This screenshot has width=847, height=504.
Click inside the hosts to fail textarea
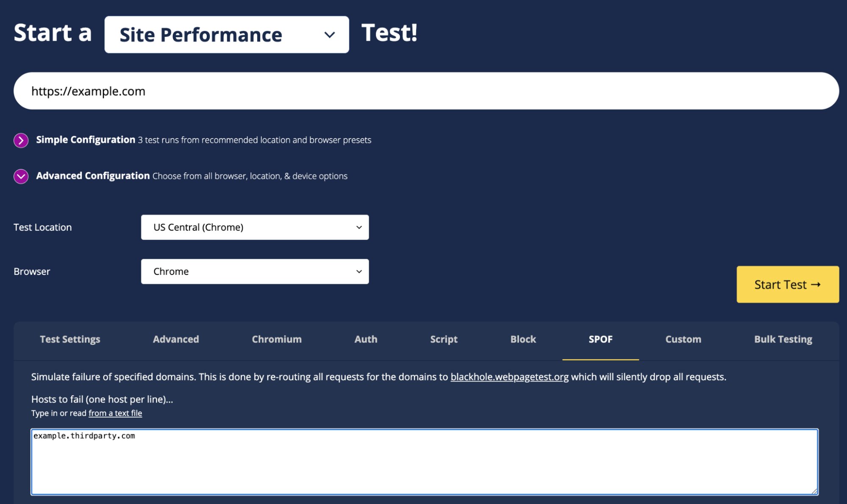point(424,462)
